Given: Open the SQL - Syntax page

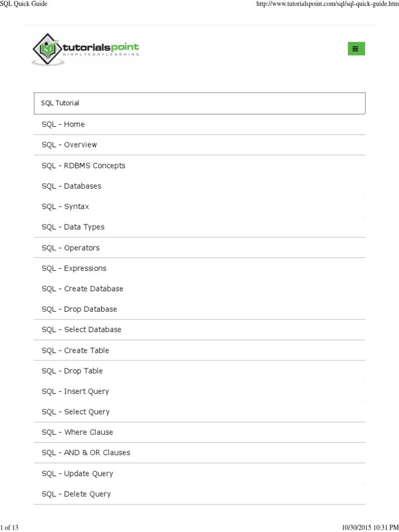Looking at the screenshot, I should 65,207.
